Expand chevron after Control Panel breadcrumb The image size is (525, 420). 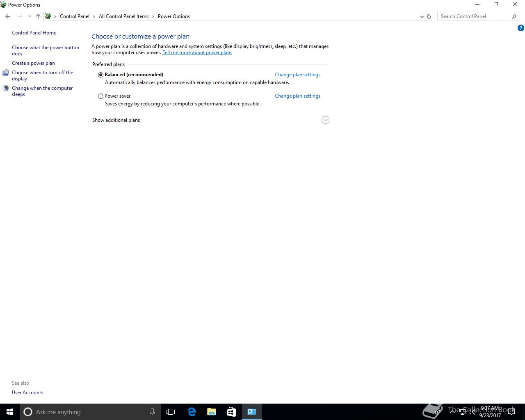(94, 16)
